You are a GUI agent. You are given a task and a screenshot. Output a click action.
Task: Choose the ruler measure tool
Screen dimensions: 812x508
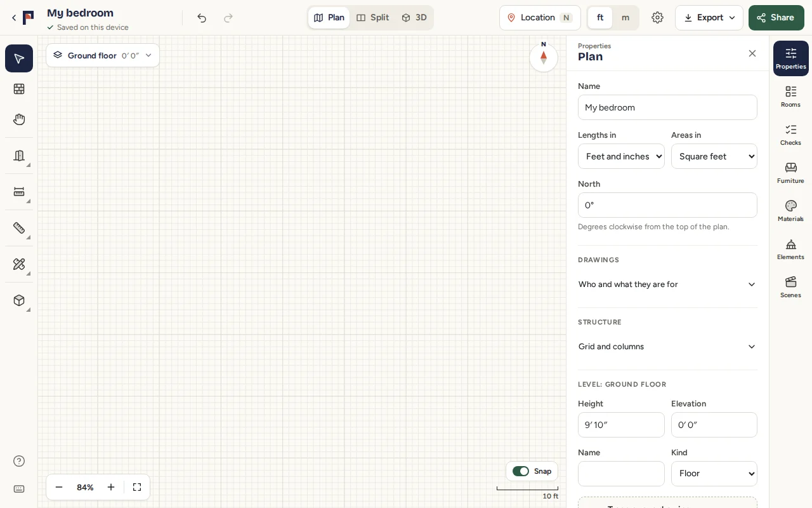pos(19,228)
